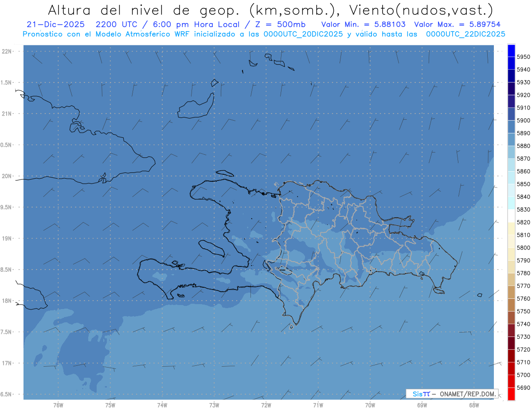Viewport: 532px width, 411px height.
Task: Click the '17N' latitude label
Action: (x=7, y=363)
